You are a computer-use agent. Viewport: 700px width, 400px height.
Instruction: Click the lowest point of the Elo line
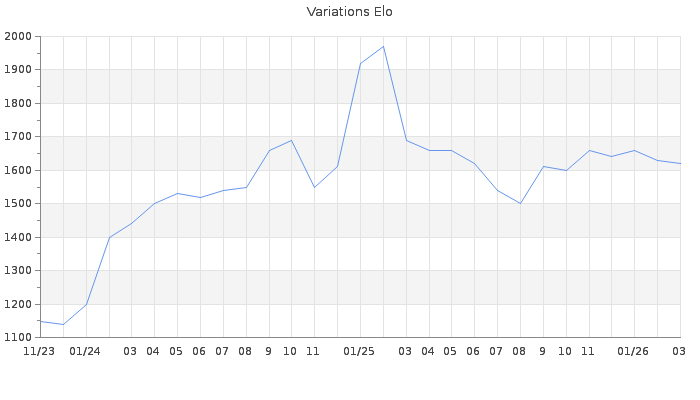pos(63,324)
